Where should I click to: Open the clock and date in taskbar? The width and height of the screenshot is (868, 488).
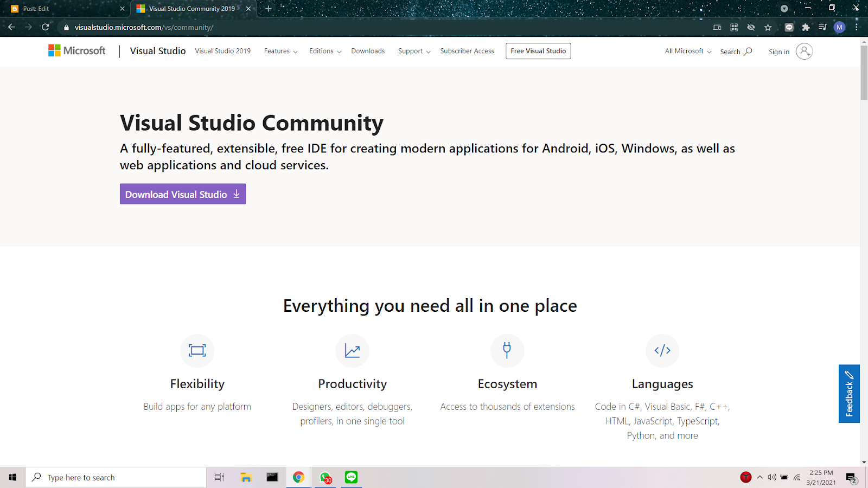[x=821, y=477]
